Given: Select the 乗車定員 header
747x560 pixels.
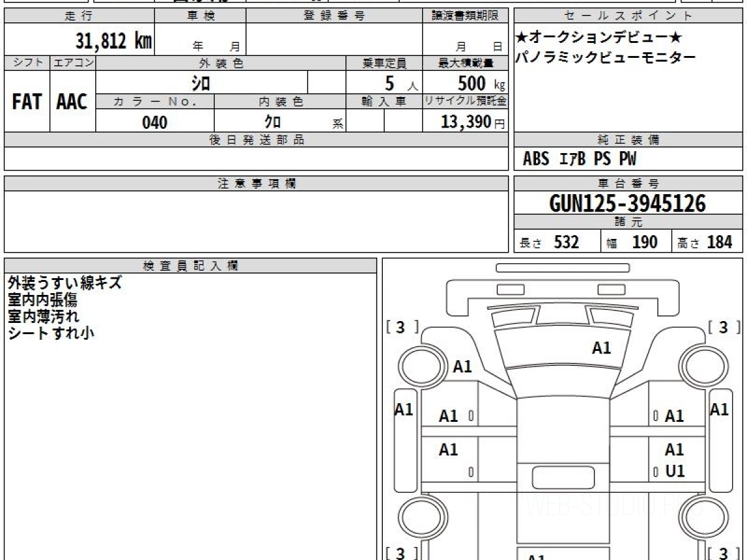Looking at the screenshot, I should click(x=384, y=63).
